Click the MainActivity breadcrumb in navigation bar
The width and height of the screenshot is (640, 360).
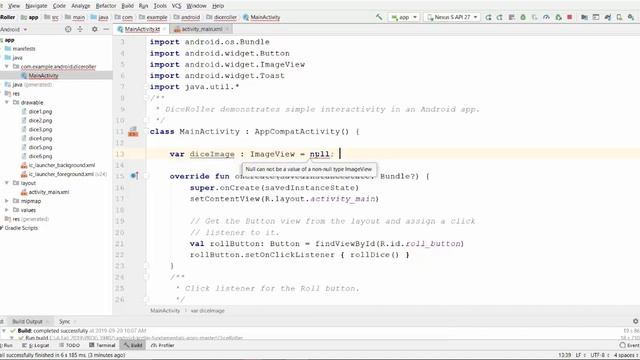tap(262, 17)
